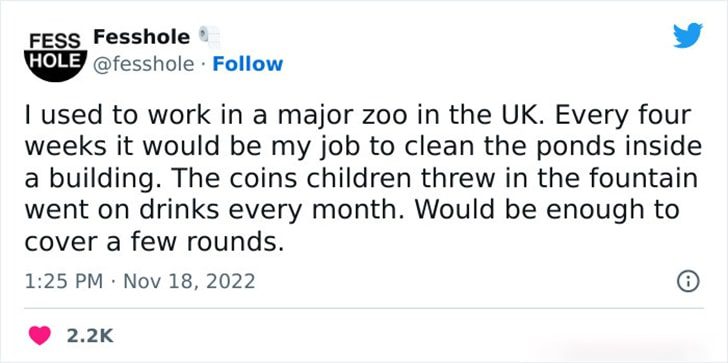Click the toilet paper emoji beside Fesshole
The width and height of the screenshot is (728, 363).
pos(209,37)
